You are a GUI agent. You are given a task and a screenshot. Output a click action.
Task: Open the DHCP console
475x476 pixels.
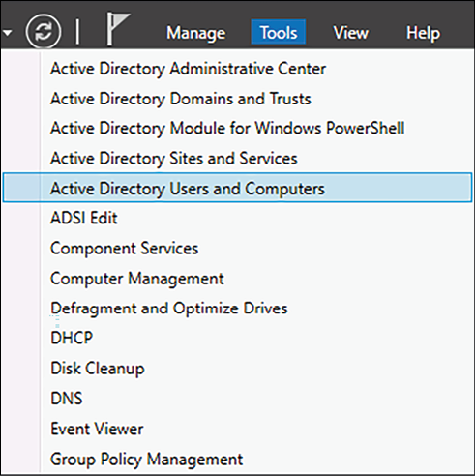tap(72, 338)
